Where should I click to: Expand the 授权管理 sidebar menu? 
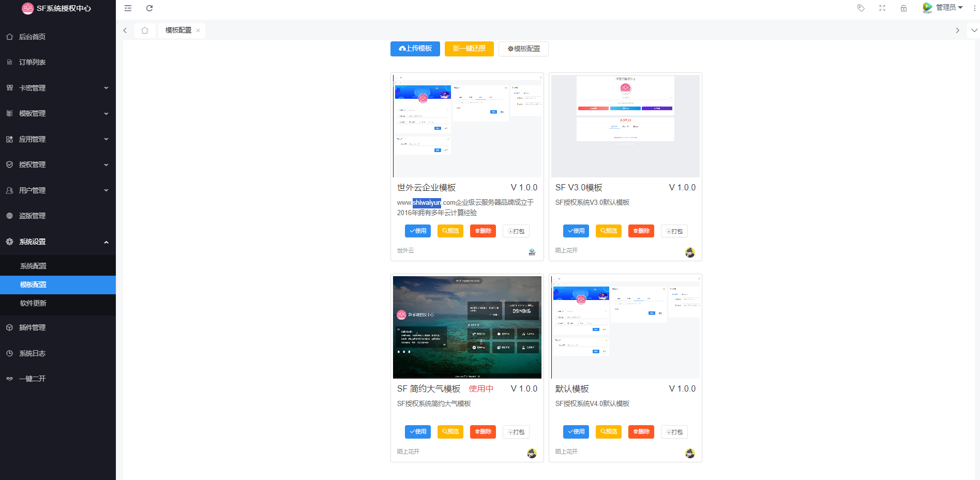[x=57, y=164]
